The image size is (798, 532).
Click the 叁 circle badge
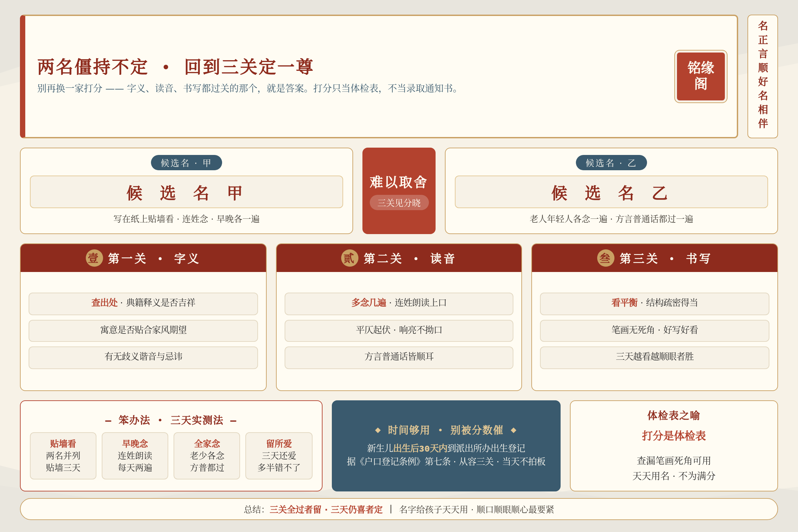(605, 258)
